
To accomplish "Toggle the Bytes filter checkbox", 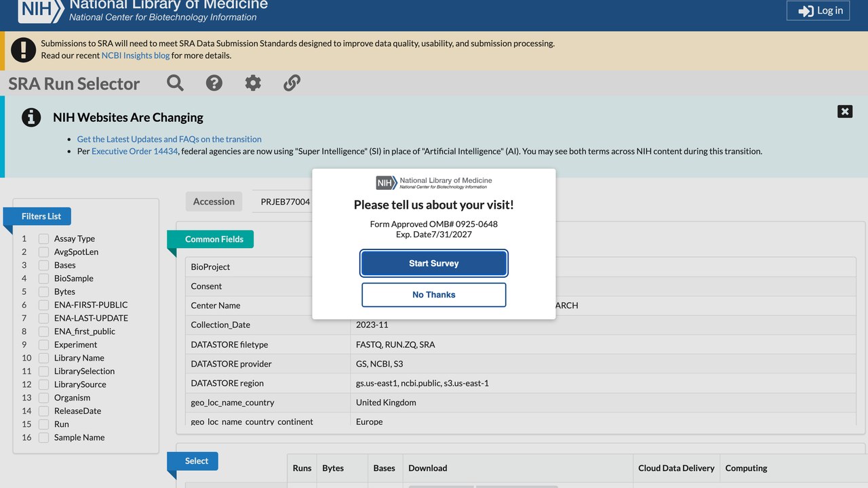I will pos(43,291).
